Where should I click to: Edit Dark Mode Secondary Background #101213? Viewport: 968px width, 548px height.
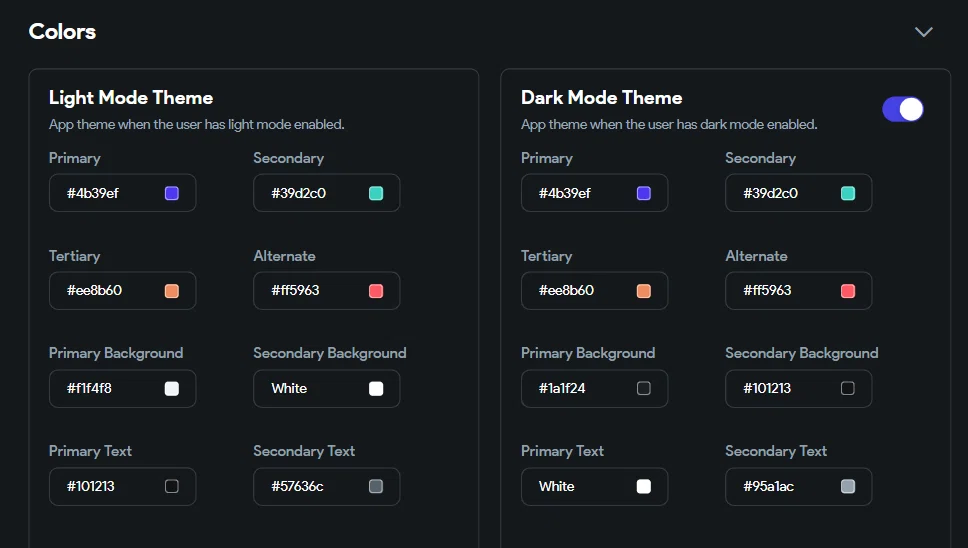799,388
